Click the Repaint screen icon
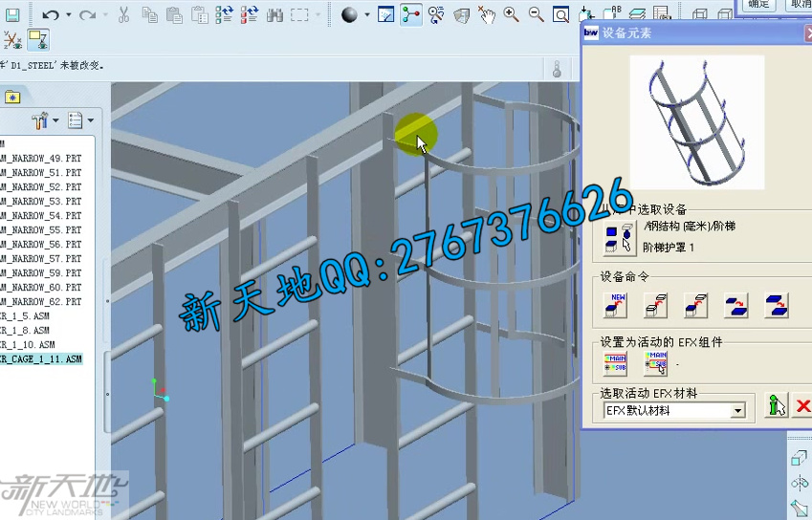This screenshot has width=812, height=520. tap(385, 14)
